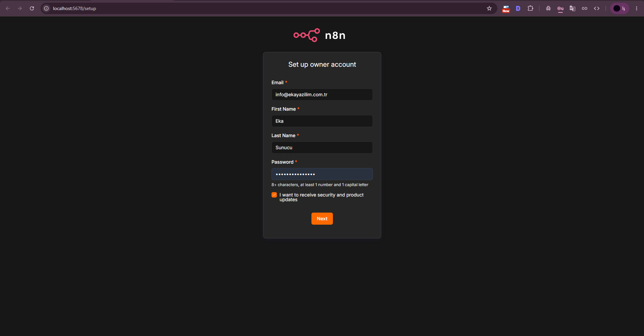Click the address bar URL localhost:5678/setup

(x=75, y=8)
